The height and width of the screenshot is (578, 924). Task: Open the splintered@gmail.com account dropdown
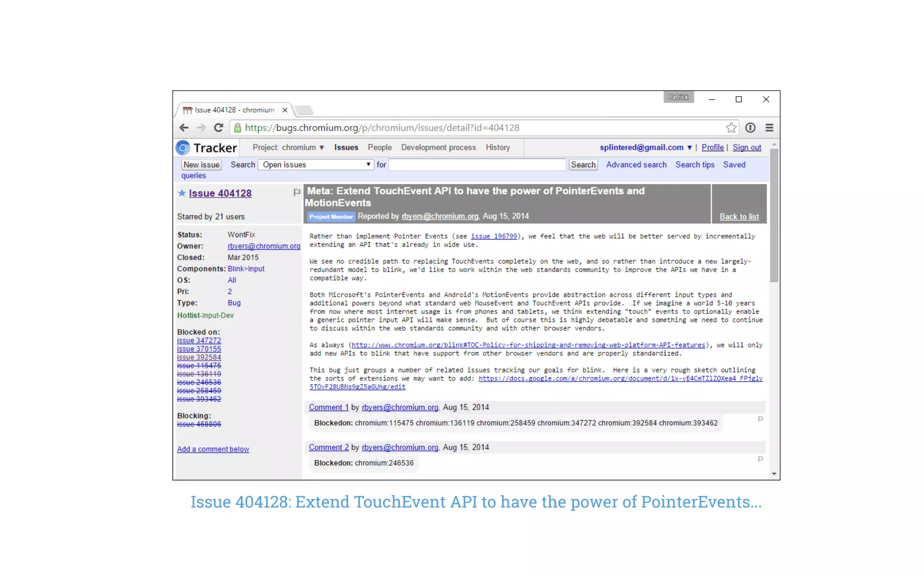click(645, 148)
